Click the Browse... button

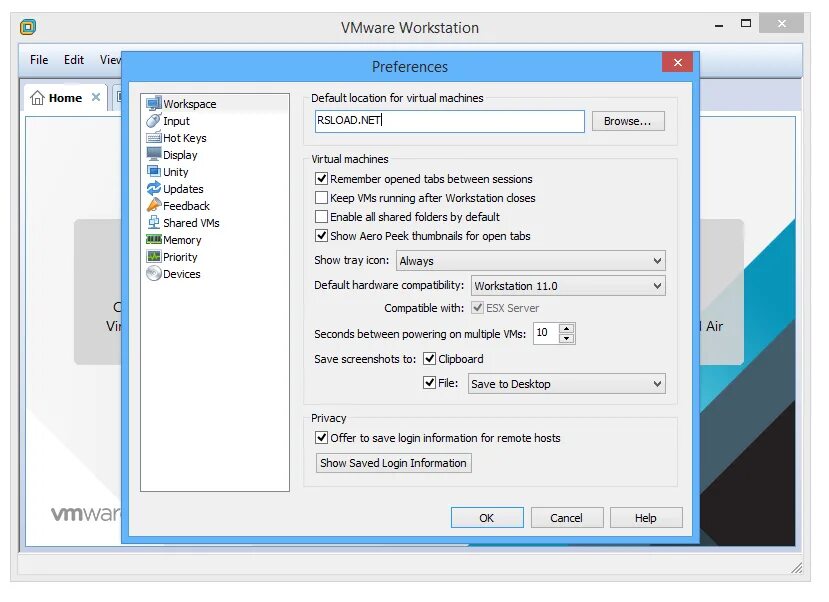628,121
